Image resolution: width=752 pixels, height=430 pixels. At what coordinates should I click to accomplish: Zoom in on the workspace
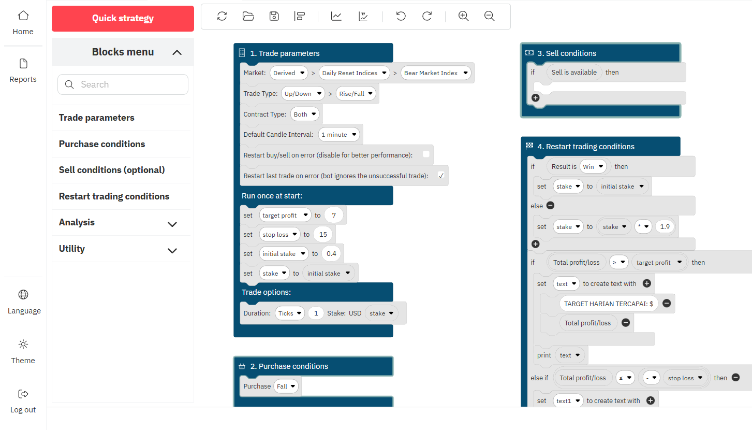coord(463,16)
